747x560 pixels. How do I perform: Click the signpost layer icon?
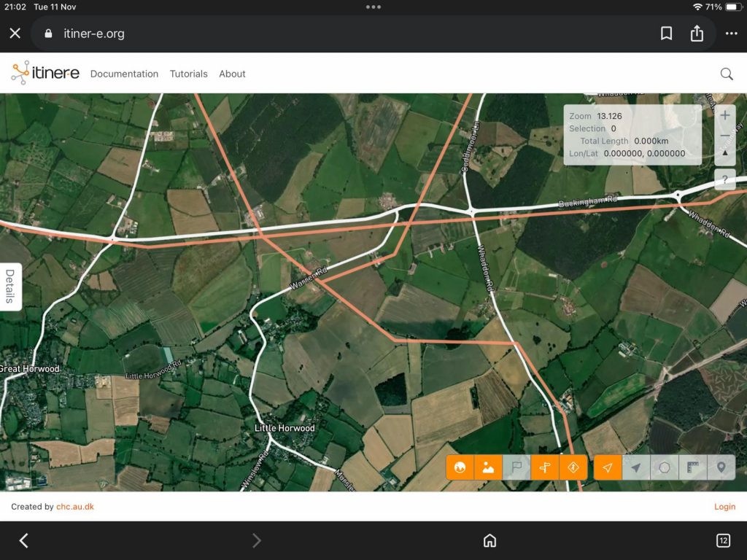tap(545, 467)
